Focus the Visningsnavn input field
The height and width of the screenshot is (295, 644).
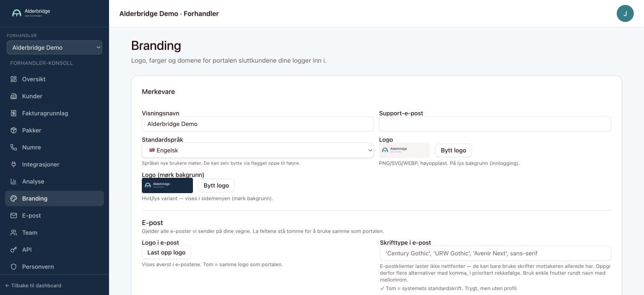(x=258, y=124)
